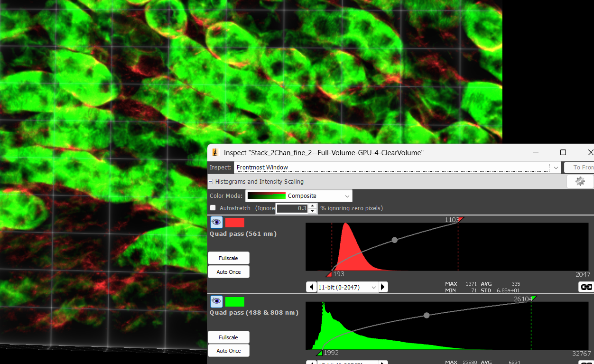Collapse the Histograms and Intensity Scaling section
The height and width of the screenshot is (364, 594).
(211, 182)
